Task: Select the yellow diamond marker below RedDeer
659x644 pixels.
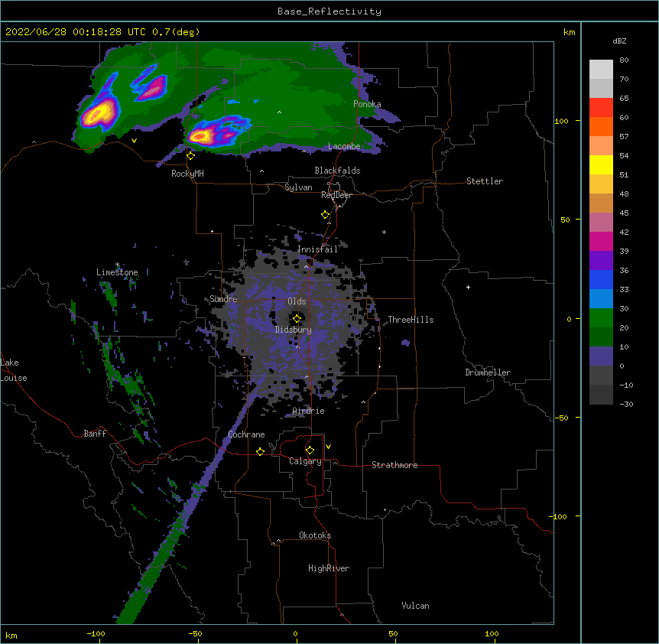Action: pos(326,215)
